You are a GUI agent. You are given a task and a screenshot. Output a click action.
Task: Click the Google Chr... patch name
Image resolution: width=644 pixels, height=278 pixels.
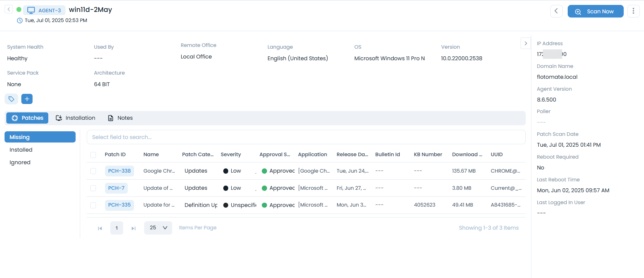159,171
